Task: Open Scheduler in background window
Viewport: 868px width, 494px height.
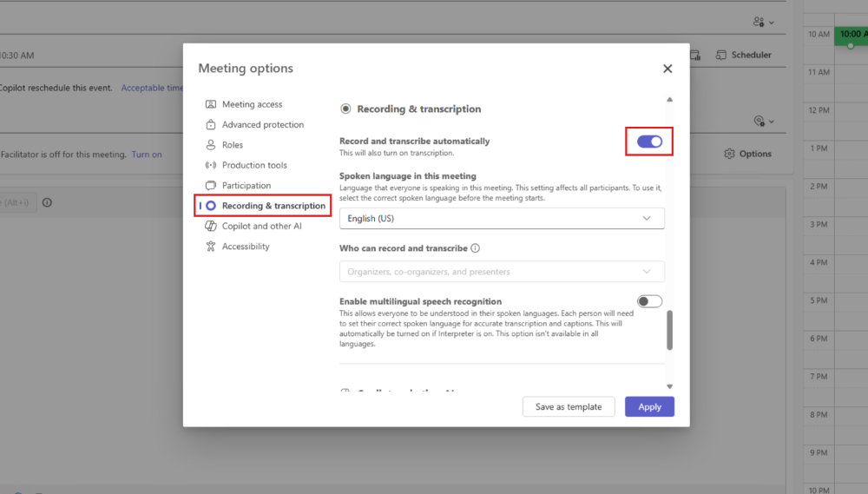Action: coord(744,55)
